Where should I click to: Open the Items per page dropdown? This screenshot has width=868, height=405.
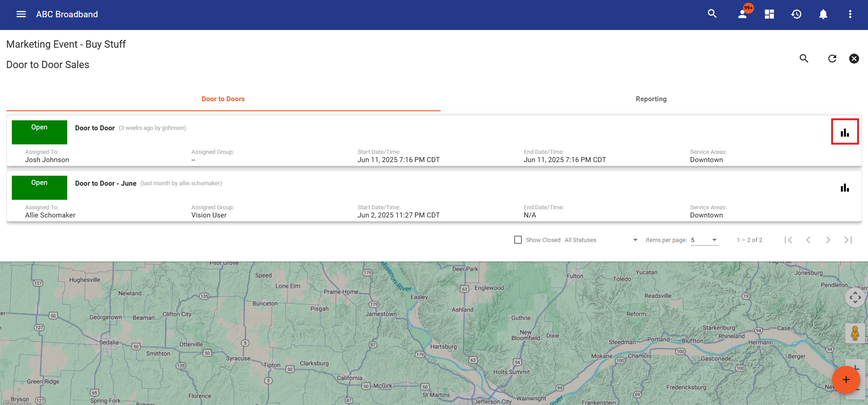coord(704,240)
